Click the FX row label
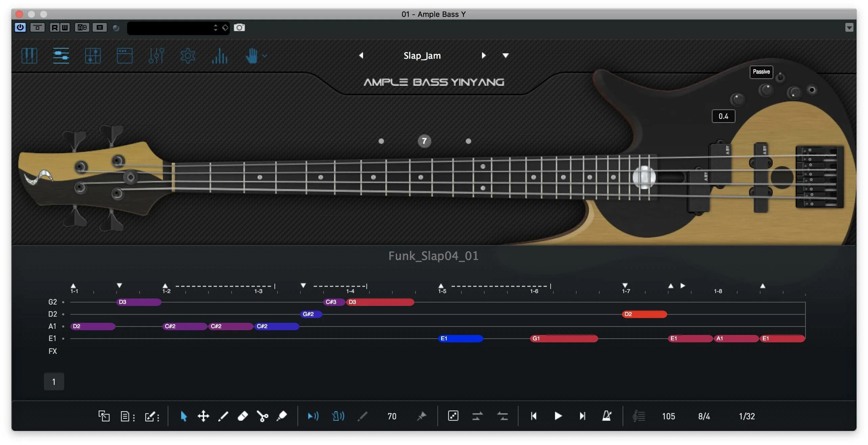This screenshot has width=868, height=445. click(52, 351)
